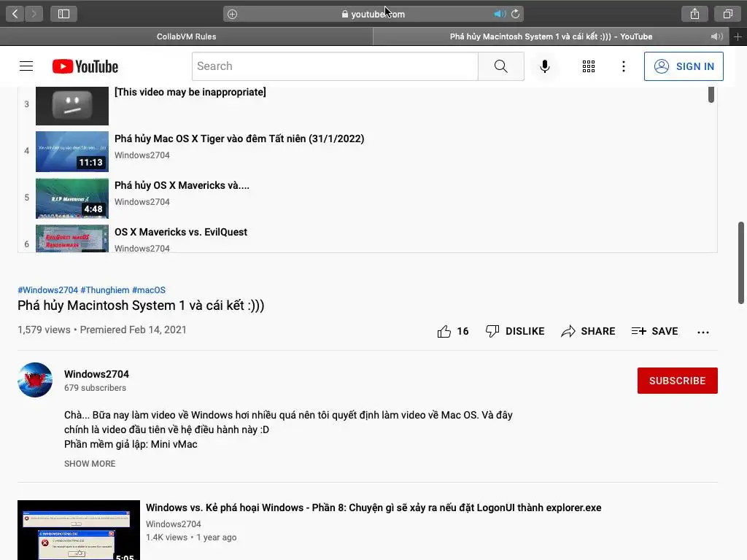Open 'OS X Mavericks vs. EvilQuest' title
The image size is (747, 560).
point(181,232)
